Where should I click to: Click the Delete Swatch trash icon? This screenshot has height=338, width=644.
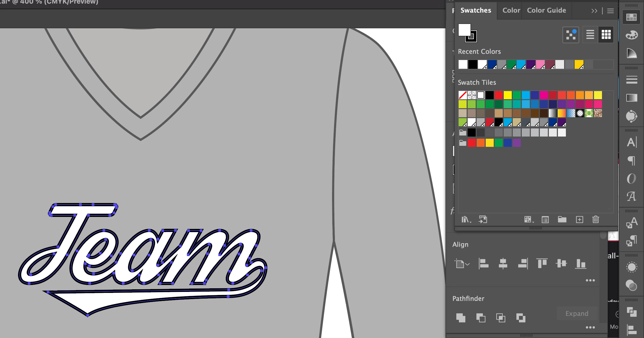pyautogui.click(x=596, y=219)
